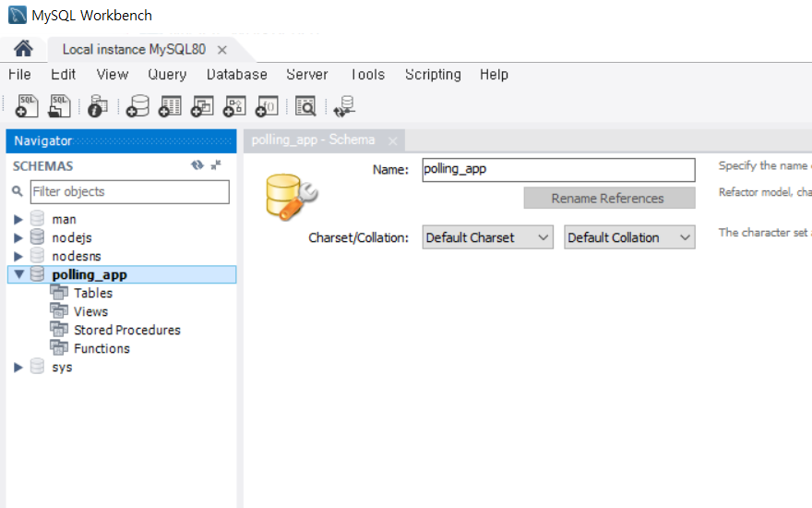Select the man schema label
Viewport: 812px width, 508px height.
[x=65, y=219]
